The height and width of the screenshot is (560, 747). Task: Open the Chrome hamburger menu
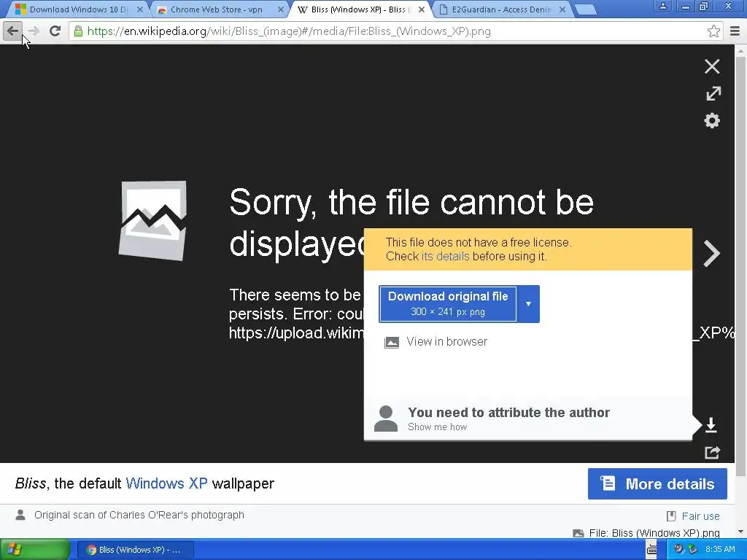(735, 31)
